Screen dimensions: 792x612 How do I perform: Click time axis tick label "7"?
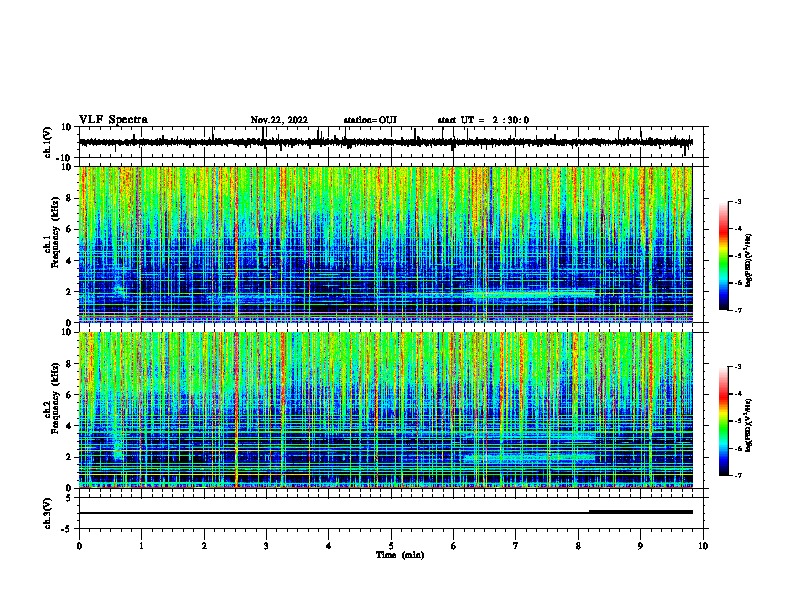click(516, 546)
